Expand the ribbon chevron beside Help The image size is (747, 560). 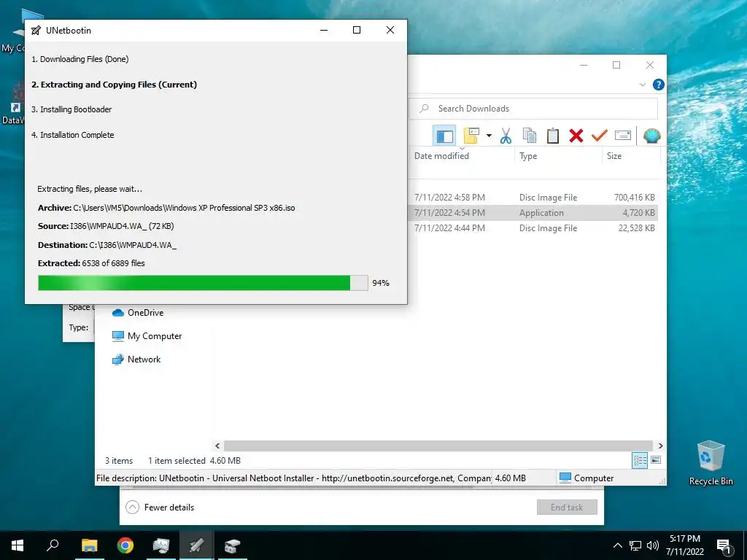pos(642,85)
